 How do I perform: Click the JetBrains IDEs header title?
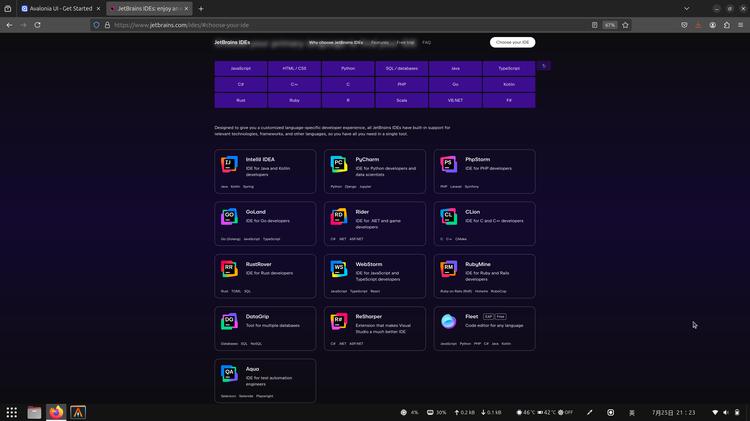(x=232, y=43)
